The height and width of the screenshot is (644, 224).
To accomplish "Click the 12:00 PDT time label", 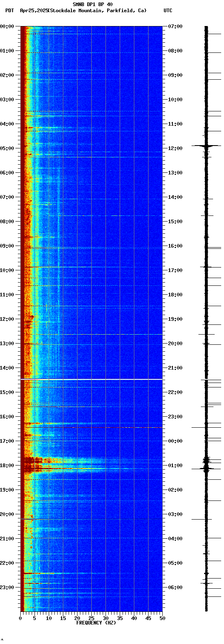I will click(x=7, y=319).
